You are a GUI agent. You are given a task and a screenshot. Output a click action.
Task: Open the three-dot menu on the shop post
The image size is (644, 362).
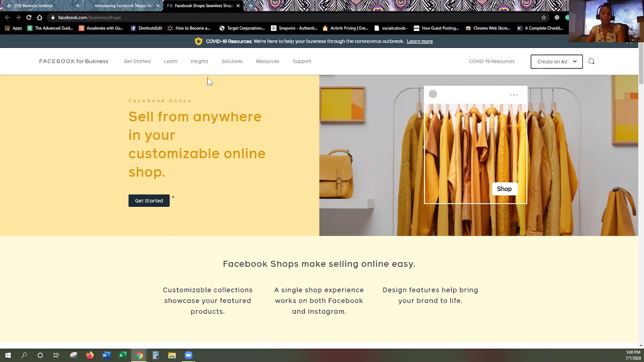pyautogui.click(x=514, y=95)
